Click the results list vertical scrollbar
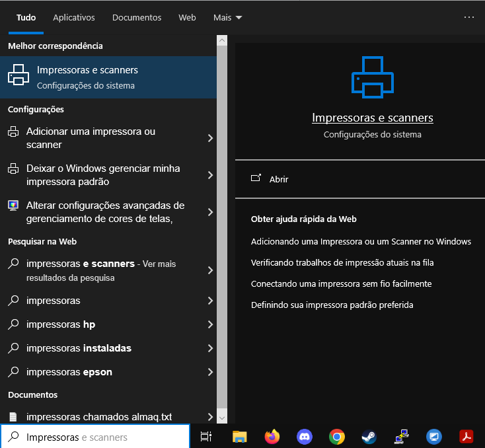This screenshot has width=485, height=448. (x=222, y=225)
